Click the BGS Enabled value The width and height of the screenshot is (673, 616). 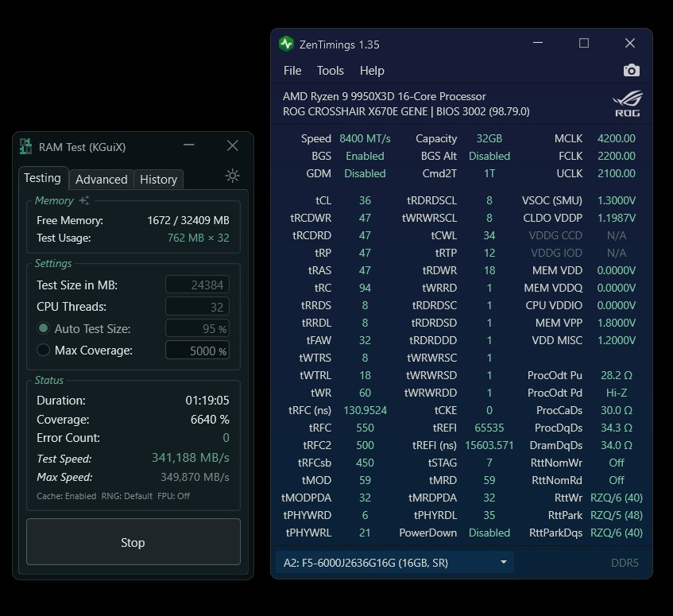click(x=365, y=156)
